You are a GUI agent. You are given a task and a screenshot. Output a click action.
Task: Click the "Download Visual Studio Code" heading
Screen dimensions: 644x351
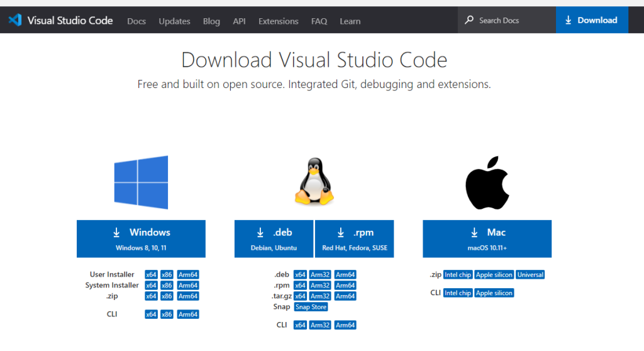pos(314,60)
